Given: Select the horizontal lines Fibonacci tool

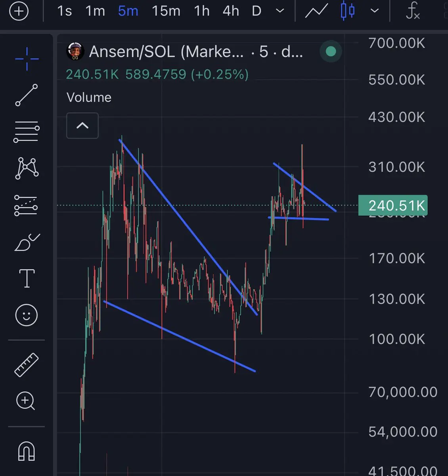Looking at the screenshot, I should pos(27,132).
